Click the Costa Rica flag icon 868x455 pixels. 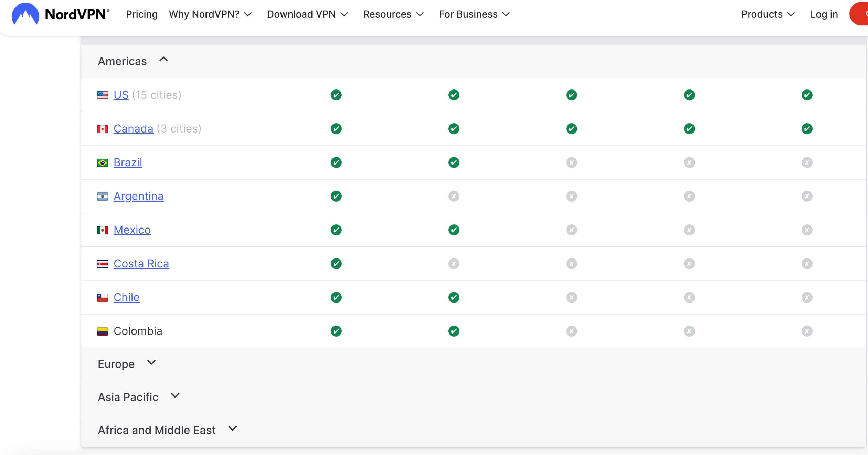(102, 263)
